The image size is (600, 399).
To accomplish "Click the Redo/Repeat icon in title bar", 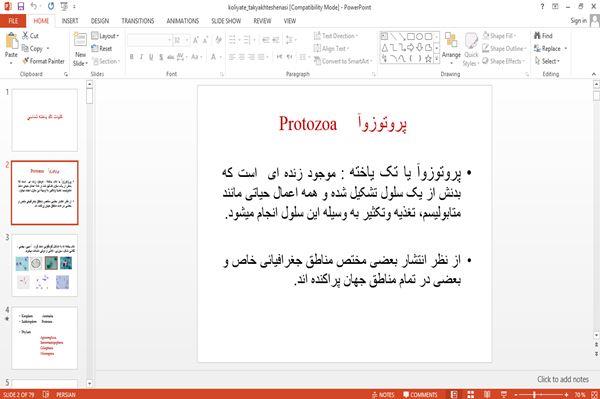I will tap(51, 6).
